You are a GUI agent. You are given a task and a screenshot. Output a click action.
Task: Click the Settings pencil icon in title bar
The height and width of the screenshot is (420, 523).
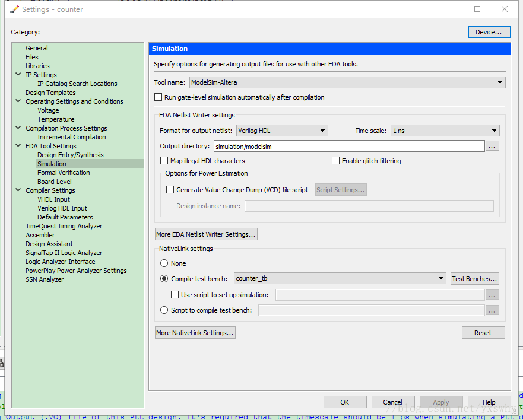pyautogui.click(x=14, y=9)
